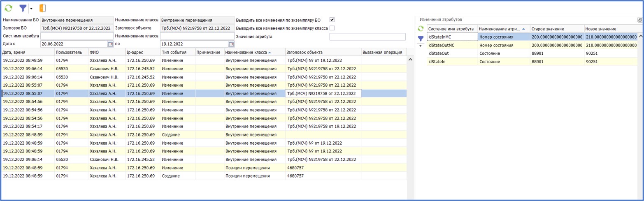This screenshot has height=201, width=644.
Task: Uncheck 'Выводить все изменения по экземпляру БО'
Action: 332,20
